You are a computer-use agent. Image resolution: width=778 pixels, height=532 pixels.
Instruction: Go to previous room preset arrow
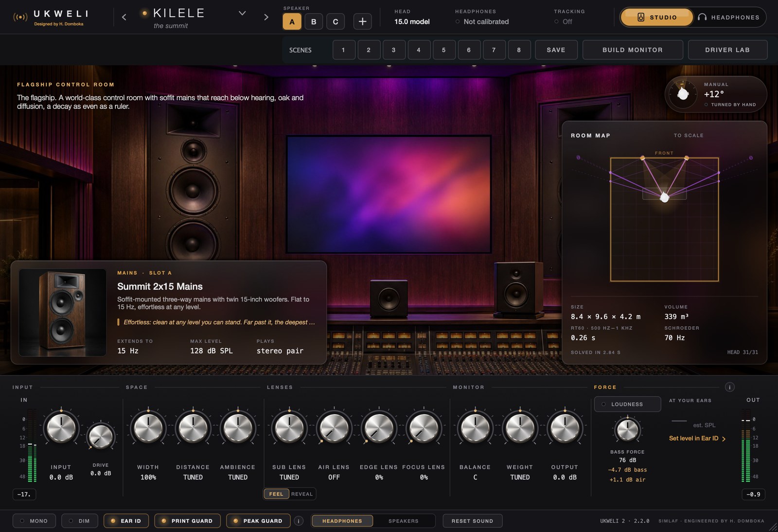124,17
